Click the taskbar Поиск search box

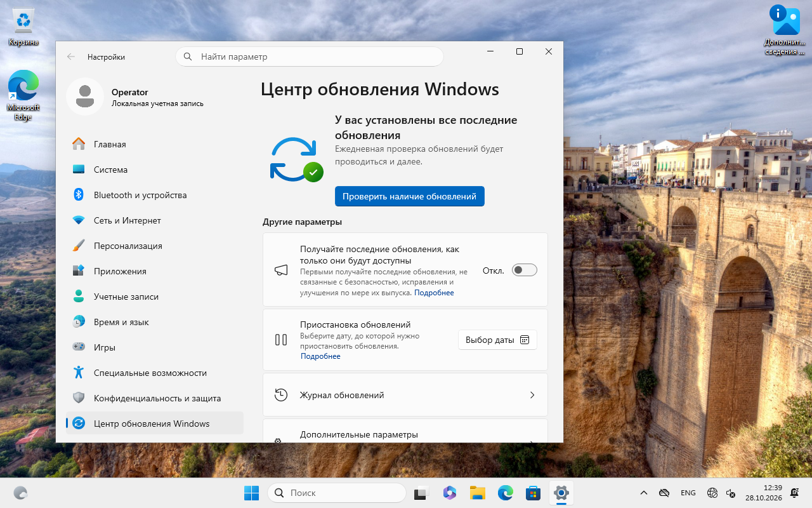pyautogui.click(x=337, y=493)
